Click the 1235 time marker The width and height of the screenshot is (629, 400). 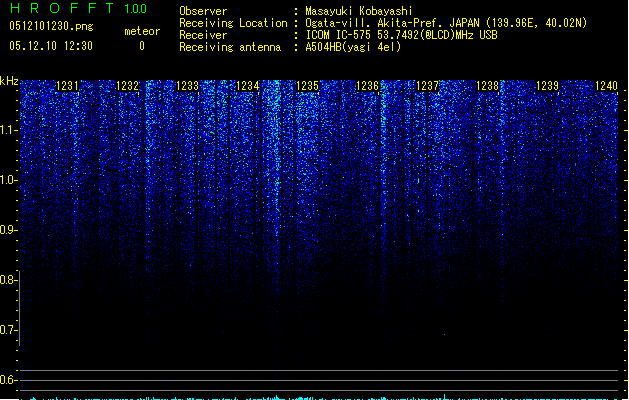308,86
